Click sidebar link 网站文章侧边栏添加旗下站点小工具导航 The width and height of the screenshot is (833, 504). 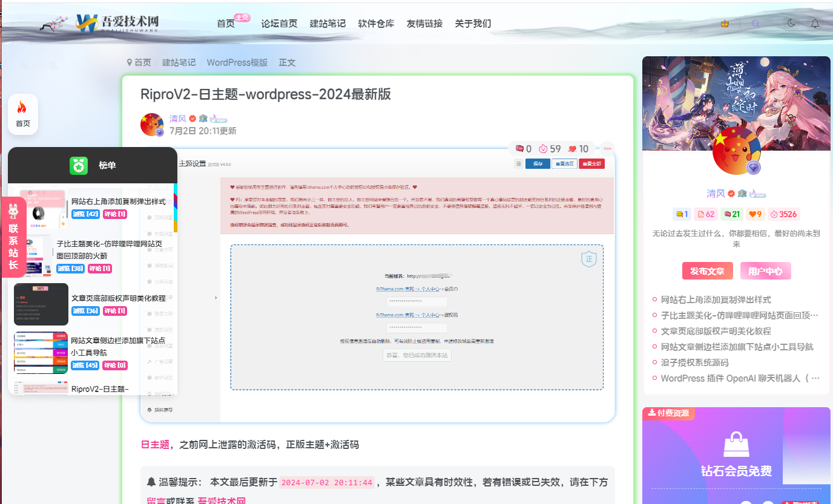737,347
